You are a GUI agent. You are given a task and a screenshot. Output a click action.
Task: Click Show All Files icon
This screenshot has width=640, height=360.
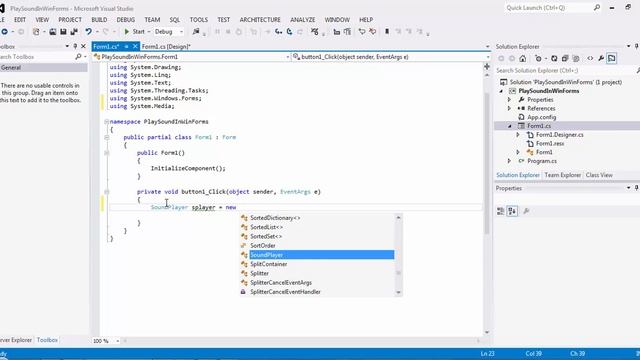point(576,58)
